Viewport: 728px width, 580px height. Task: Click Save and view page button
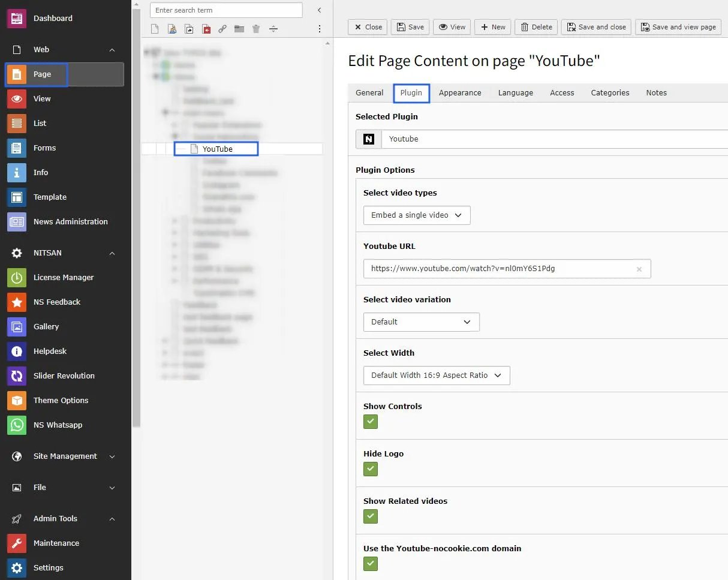pos(678,27)
